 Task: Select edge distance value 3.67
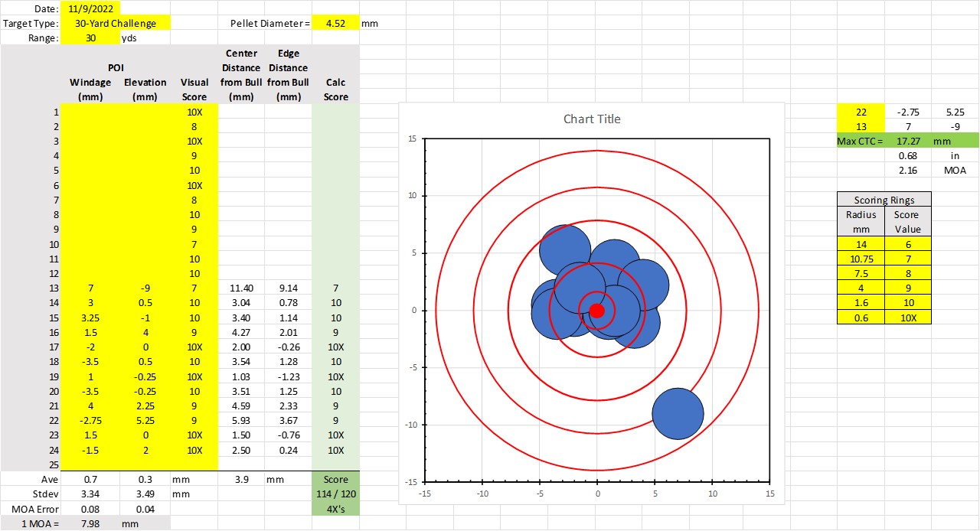pyautogui.click(x=289, y=421)
